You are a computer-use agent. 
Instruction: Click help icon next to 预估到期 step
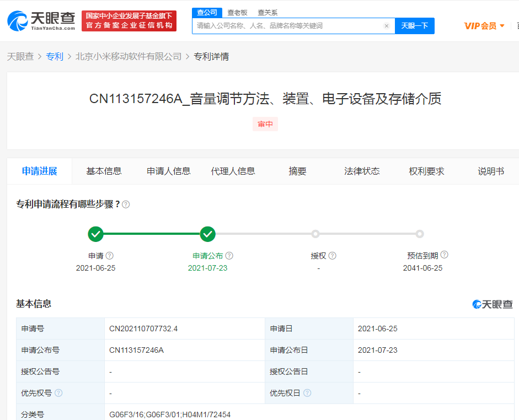(445, 255)
